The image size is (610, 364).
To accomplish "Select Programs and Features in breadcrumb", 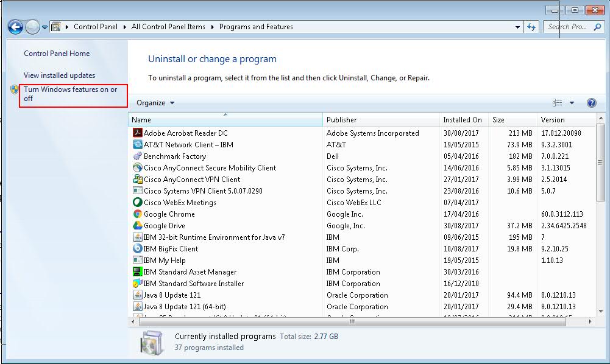I will click(x=253, y=26).
